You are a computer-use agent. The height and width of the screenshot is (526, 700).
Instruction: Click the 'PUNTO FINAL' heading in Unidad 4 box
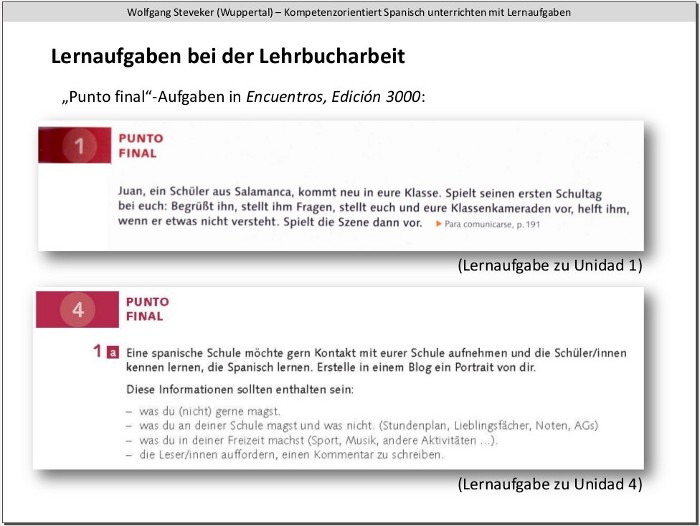147,309
